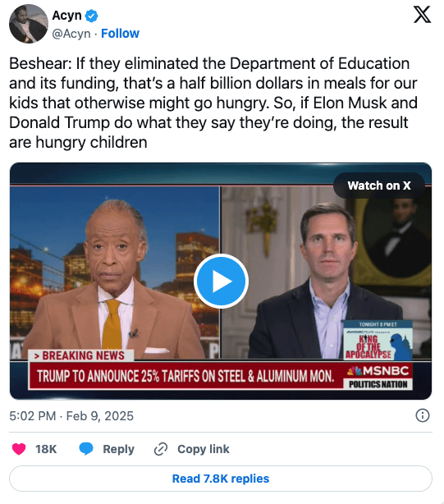Click the Reply label
Image resolution: width=444 pixels, height=504 pixels.
click(x=118, y=449)
